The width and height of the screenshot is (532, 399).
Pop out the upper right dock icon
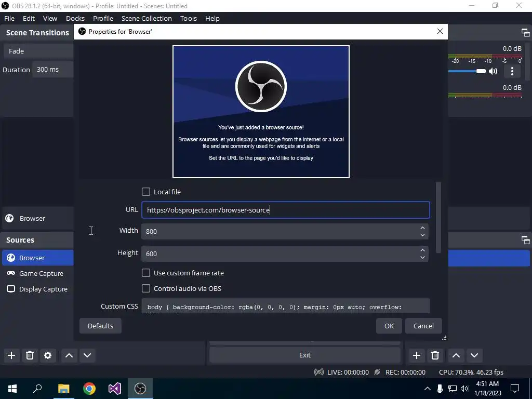coord(525,33)
